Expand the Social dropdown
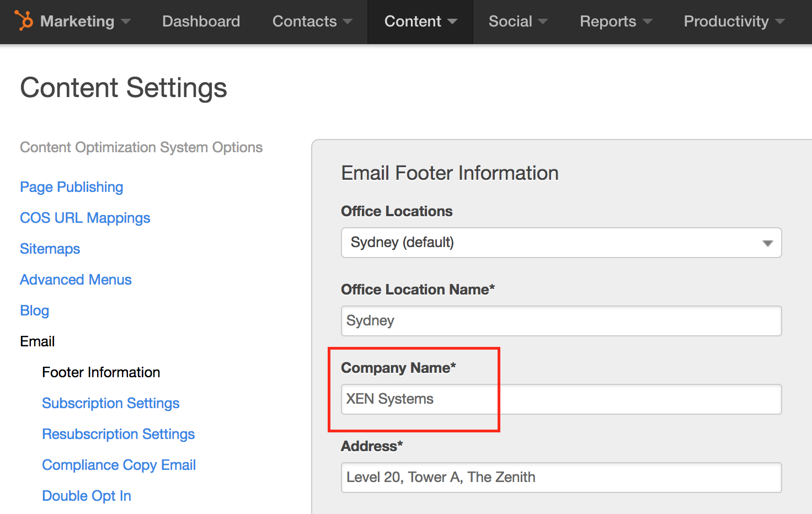 click(x=543, y=22)
